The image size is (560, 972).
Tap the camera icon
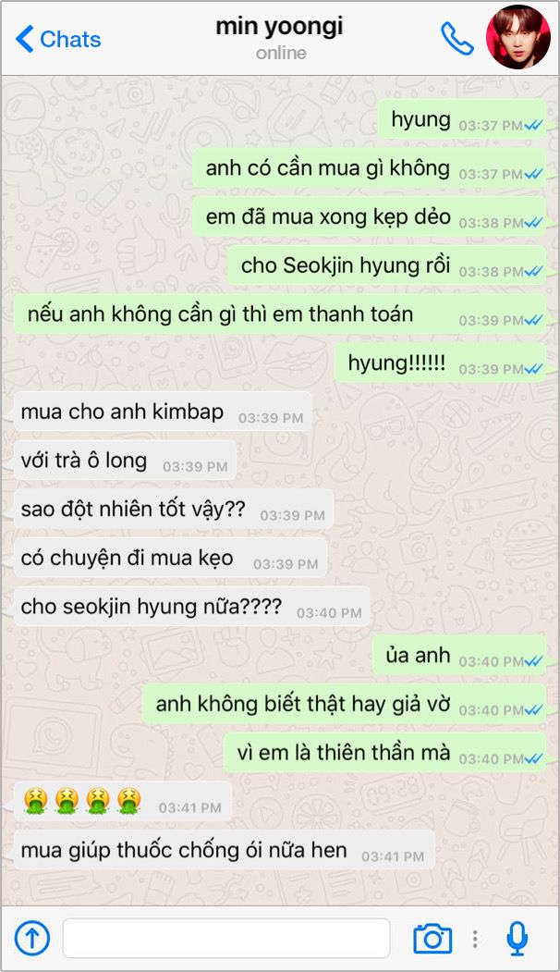pyautogui.click(x=432, y=939)
